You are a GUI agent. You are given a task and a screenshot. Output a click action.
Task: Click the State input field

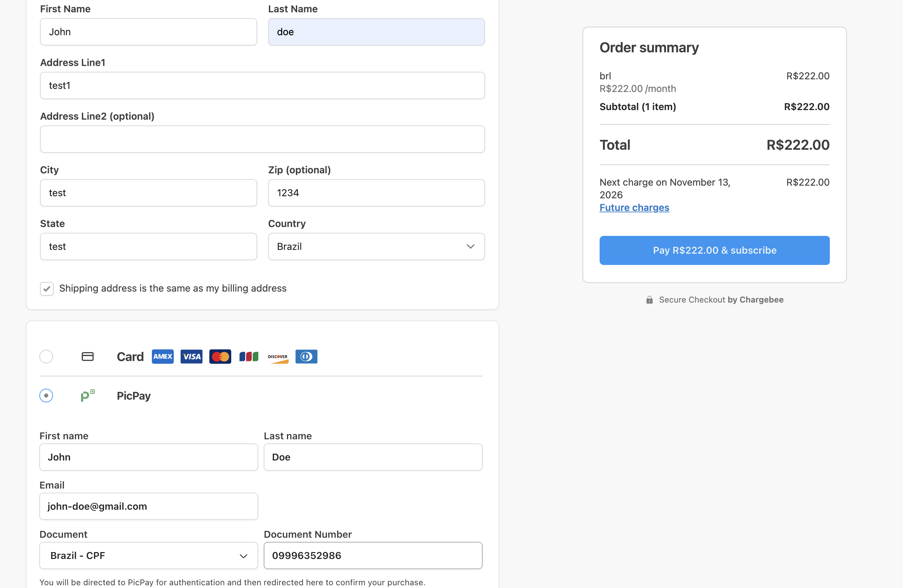(x=149, y=246)
